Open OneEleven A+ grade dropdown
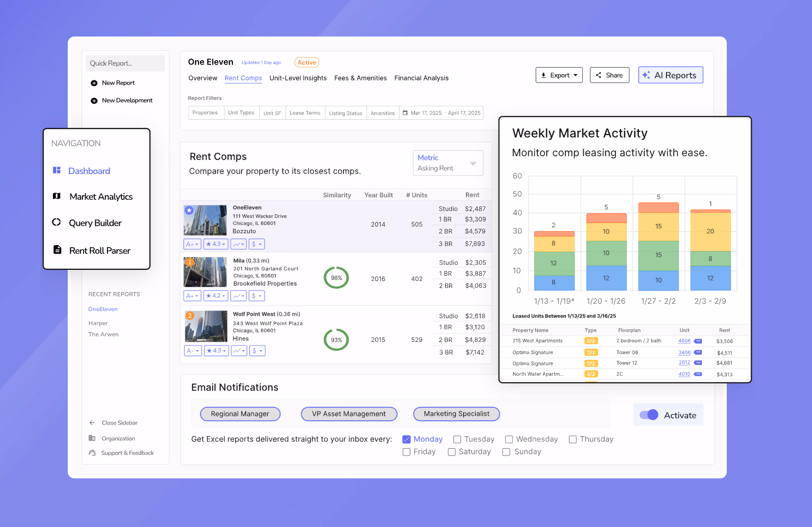Viewport: 812px width, 527px height. tap(193, 244)
